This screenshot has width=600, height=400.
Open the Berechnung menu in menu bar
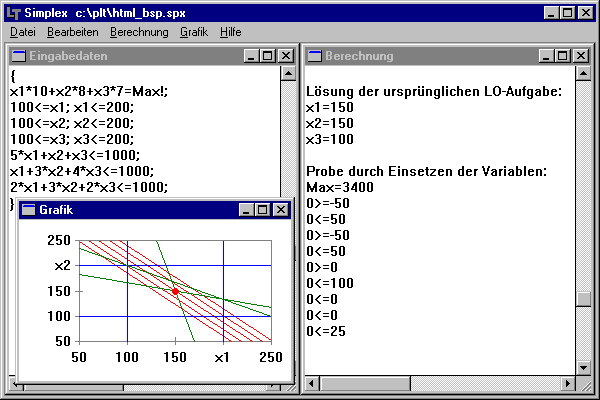coord(139,32)
